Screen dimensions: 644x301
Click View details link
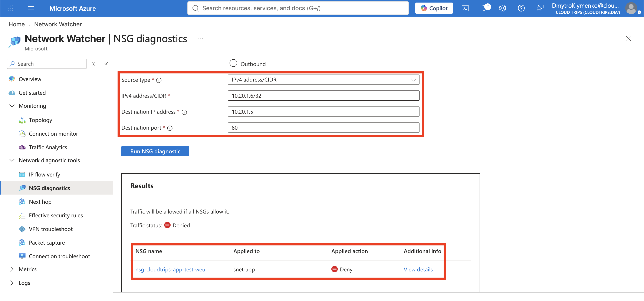tap(418, 269)
